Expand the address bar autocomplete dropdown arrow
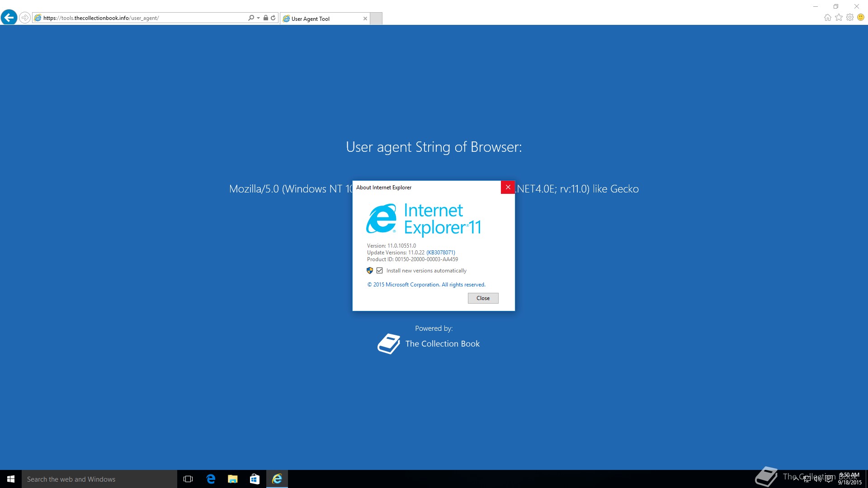 [259, 18]
